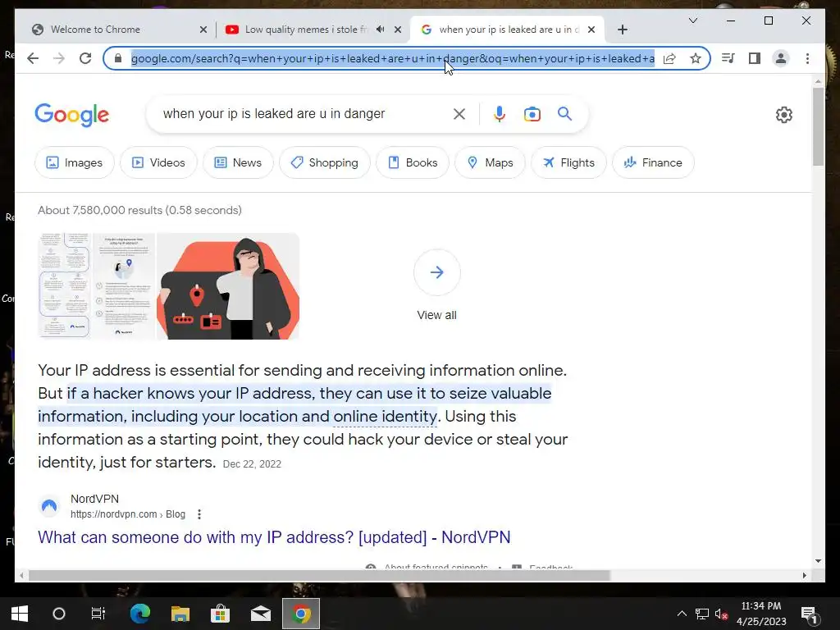The width and height of the screenshot is (840, 630).
Task: Go back to the previous page
Action: (33, 58)
